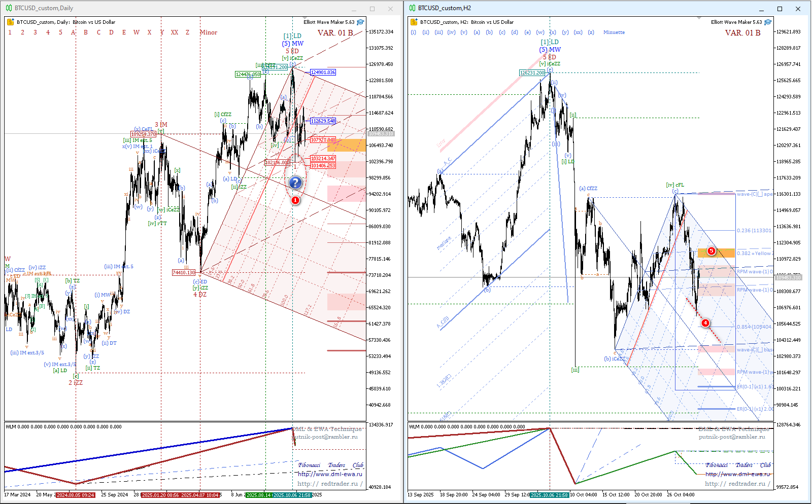The height and width of the screenshot is (504, 812).
Task: Open the Minor wave degree label
Action: click(x=208, y=32)
